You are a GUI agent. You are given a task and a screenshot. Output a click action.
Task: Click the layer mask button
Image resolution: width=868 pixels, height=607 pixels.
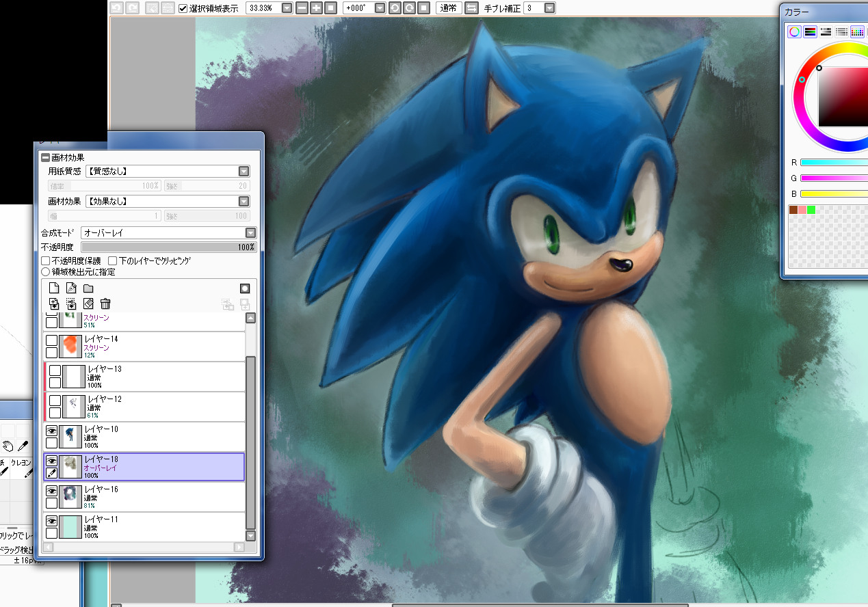[244, 288]
